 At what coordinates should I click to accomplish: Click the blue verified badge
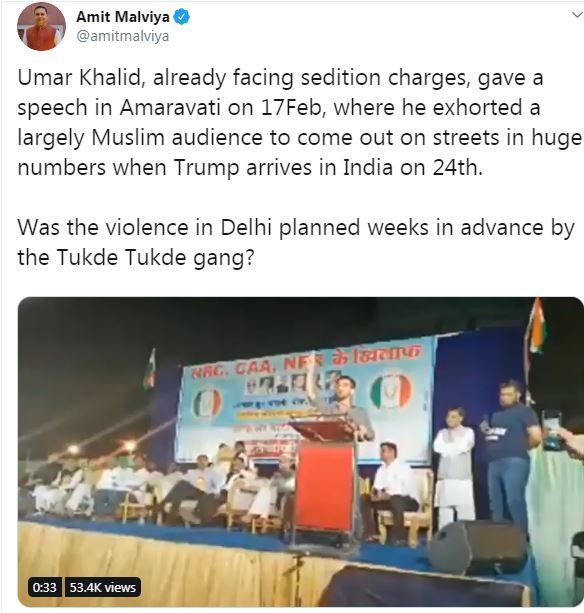[181, 17]
